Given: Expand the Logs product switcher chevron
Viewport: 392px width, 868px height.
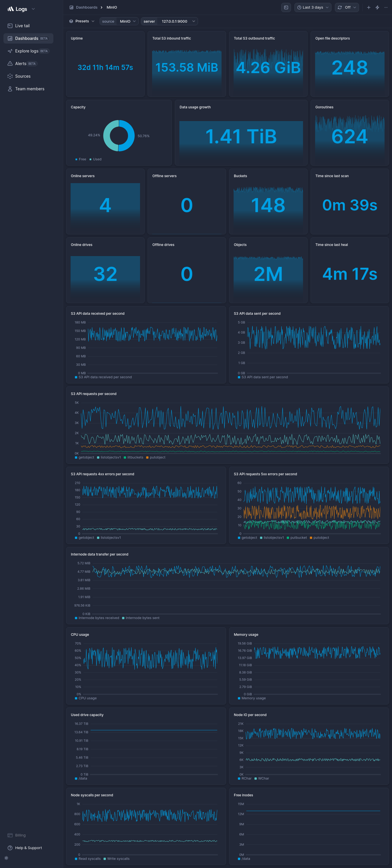Looking at the screenshot, I should pos(33,9).
